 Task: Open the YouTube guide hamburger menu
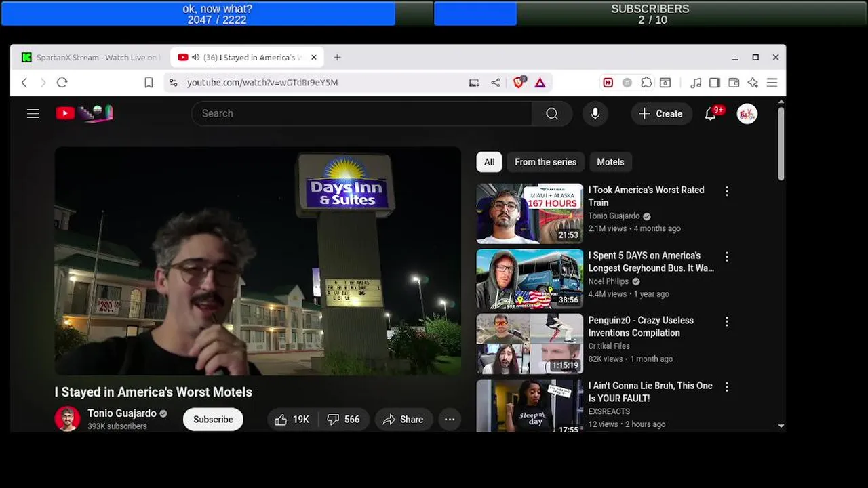pyautogui.click(x=33, y=113)
